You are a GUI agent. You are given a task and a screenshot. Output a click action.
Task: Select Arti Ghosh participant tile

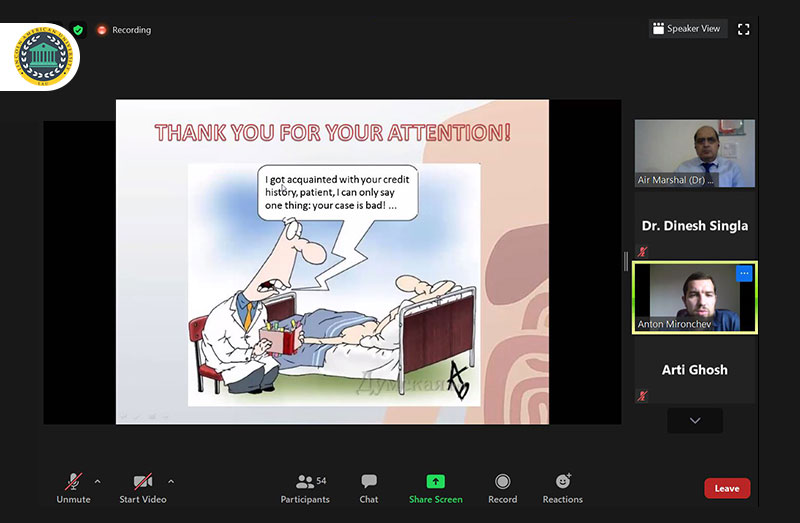[695, 369]
